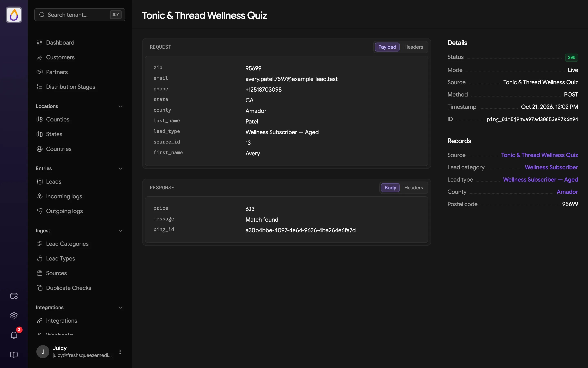588x368 pixels.
Task: Click the 200 status badge
Action: click(x=571, y=57)
